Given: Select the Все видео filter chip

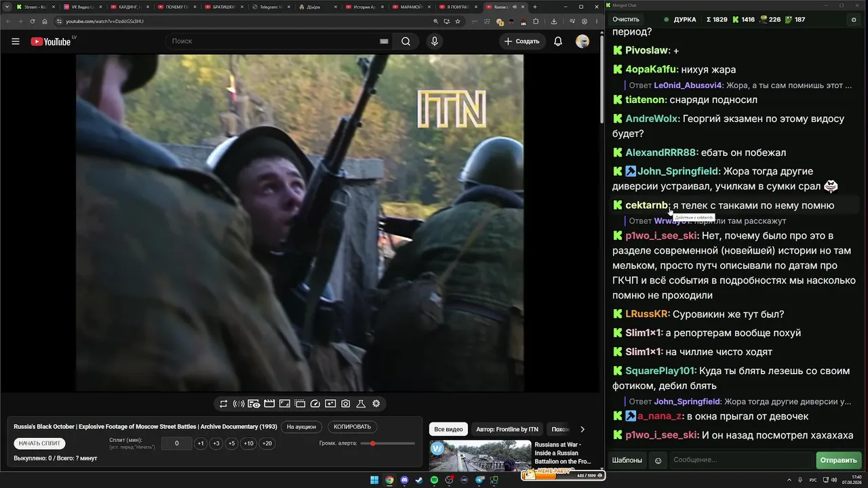Looking at the screenshot, I should pos(448,429).
